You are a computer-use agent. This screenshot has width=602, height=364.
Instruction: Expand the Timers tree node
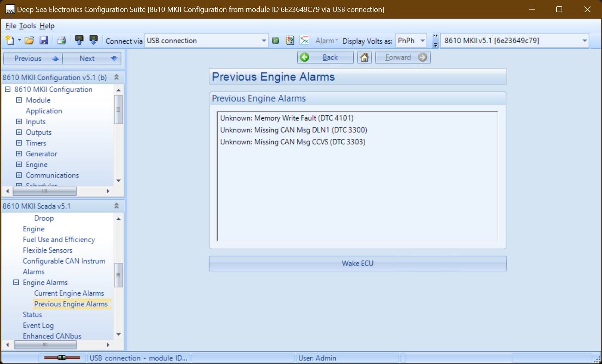click(x=19, y=143)
